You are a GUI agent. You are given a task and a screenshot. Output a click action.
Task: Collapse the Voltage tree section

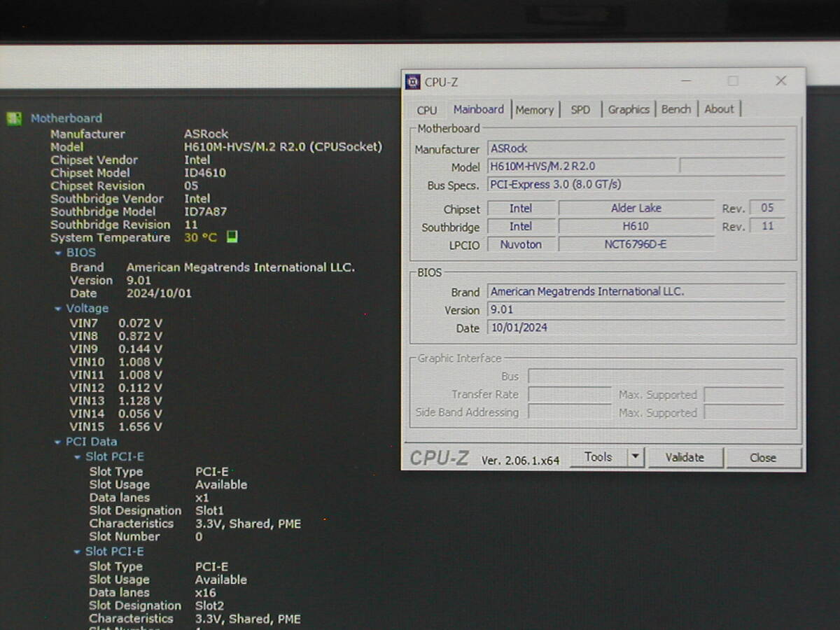[58, 309]
